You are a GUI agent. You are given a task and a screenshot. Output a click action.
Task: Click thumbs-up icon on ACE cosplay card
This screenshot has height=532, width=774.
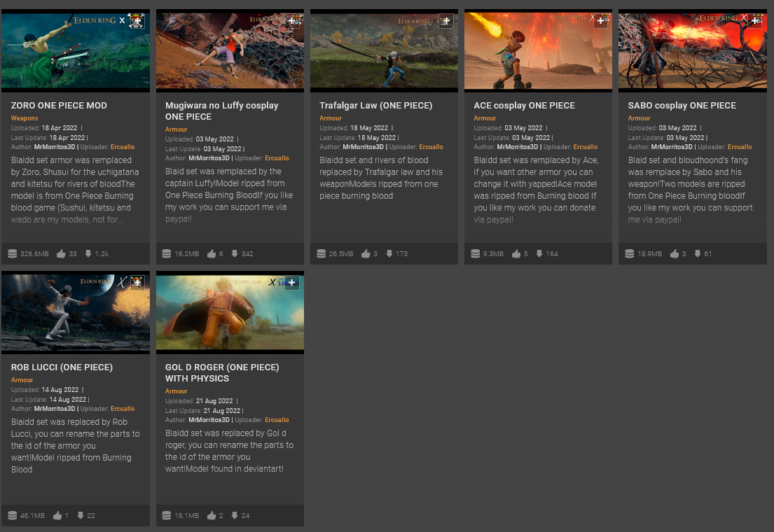tap(516, 253)
